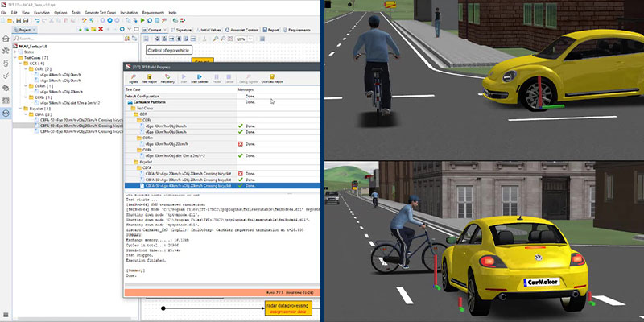Click the zoom in magnifier in Content toolbar

point(216,39)
